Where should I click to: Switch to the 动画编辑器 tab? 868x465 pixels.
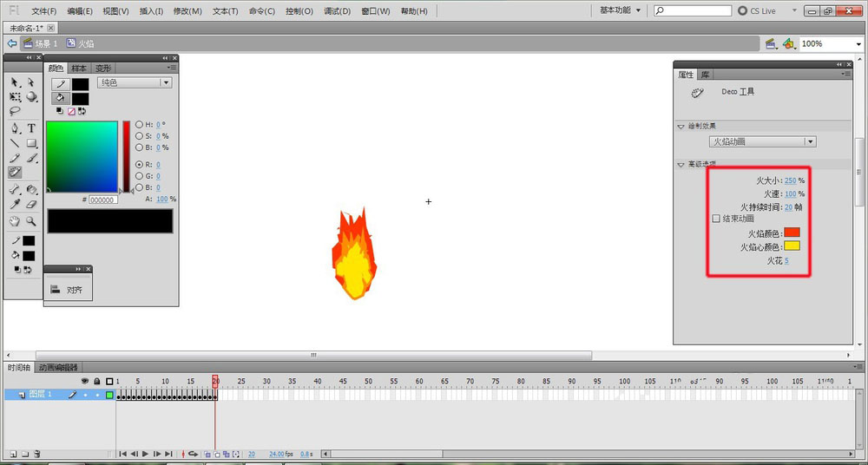click(x=58, y=367)
